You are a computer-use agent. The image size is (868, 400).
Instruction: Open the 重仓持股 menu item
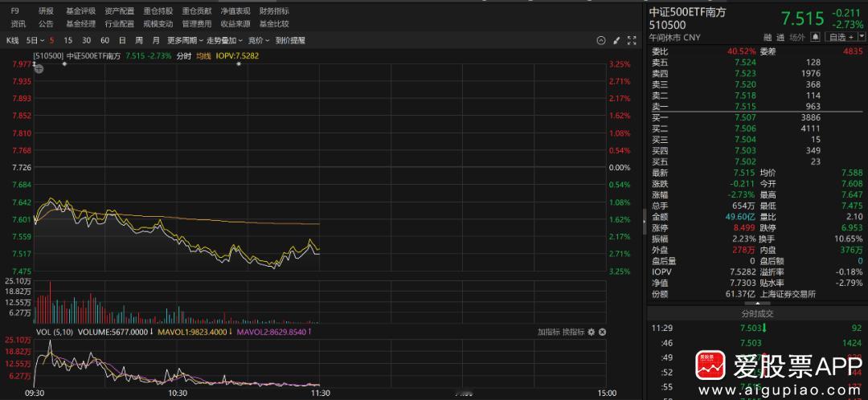pos(158,10)
